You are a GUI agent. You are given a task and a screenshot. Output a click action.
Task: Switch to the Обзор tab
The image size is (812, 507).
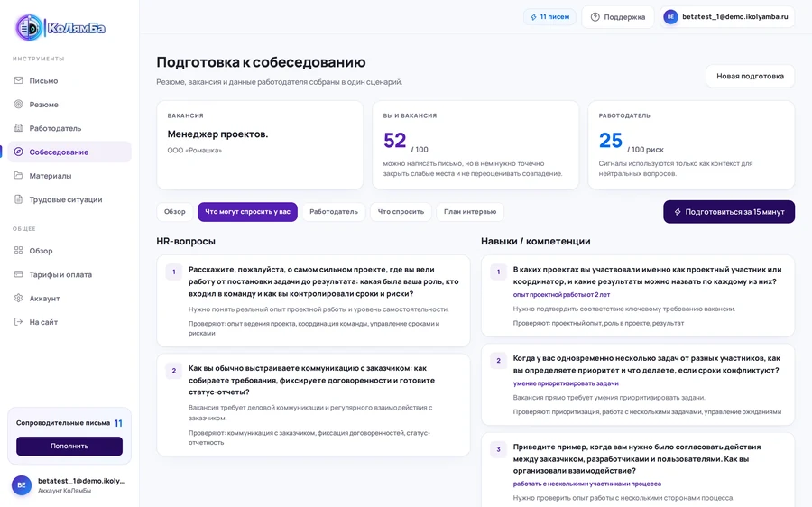pos(174,212)
